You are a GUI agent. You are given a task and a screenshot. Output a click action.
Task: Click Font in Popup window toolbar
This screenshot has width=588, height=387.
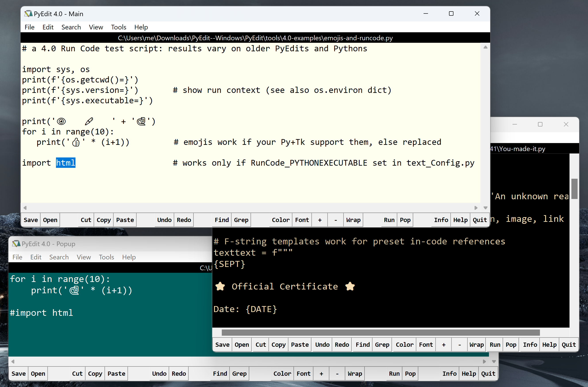point(303,374)
